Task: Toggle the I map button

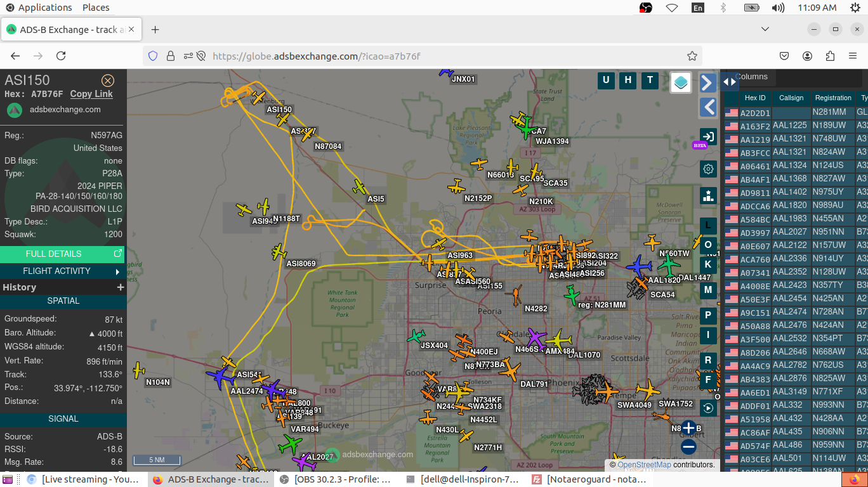Action: (708, 335)
